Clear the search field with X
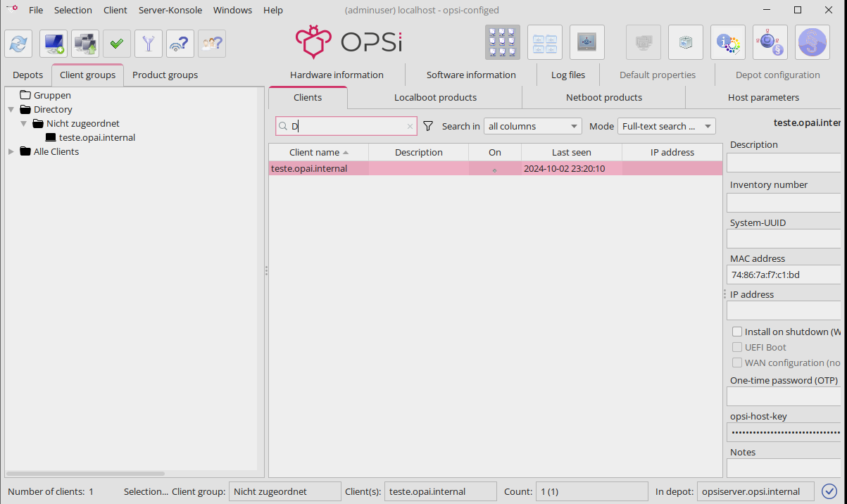 tap(410, 127)
